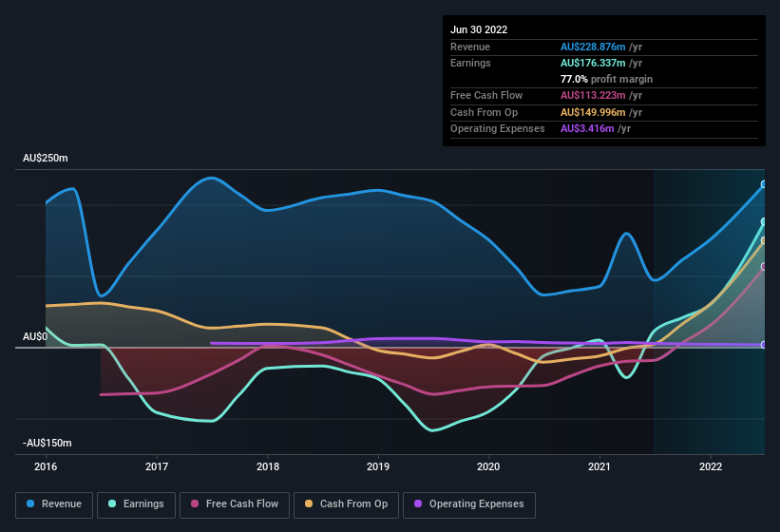Click the AU$250m y-axis label
780x532 pixels.
tap(46, 158)
